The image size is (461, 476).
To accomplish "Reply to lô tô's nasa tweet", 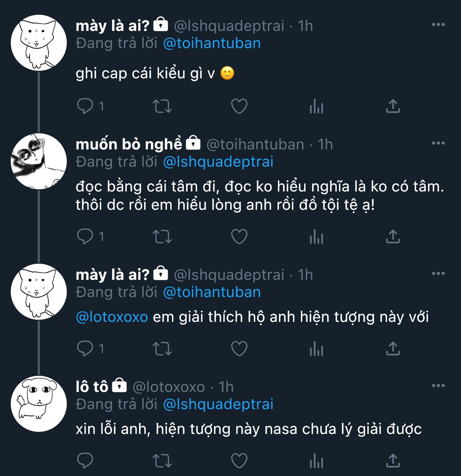I will coord(85,461).
